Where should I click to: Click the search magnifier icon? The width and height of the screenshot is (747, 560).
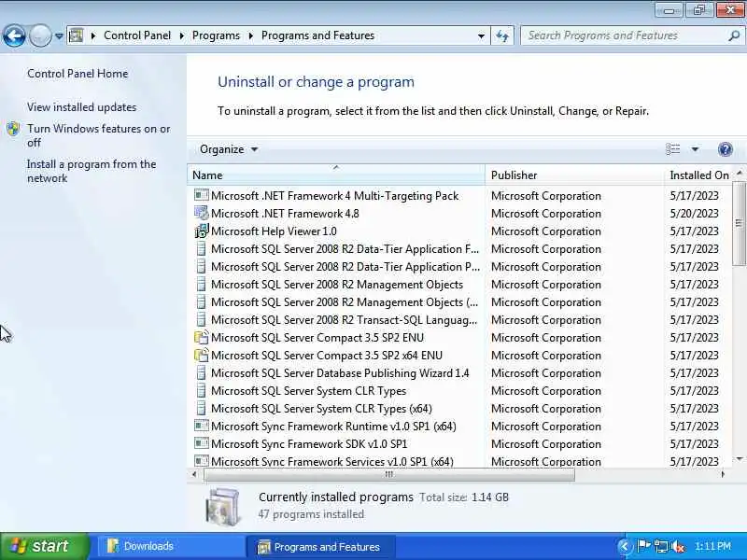[734, 35]
